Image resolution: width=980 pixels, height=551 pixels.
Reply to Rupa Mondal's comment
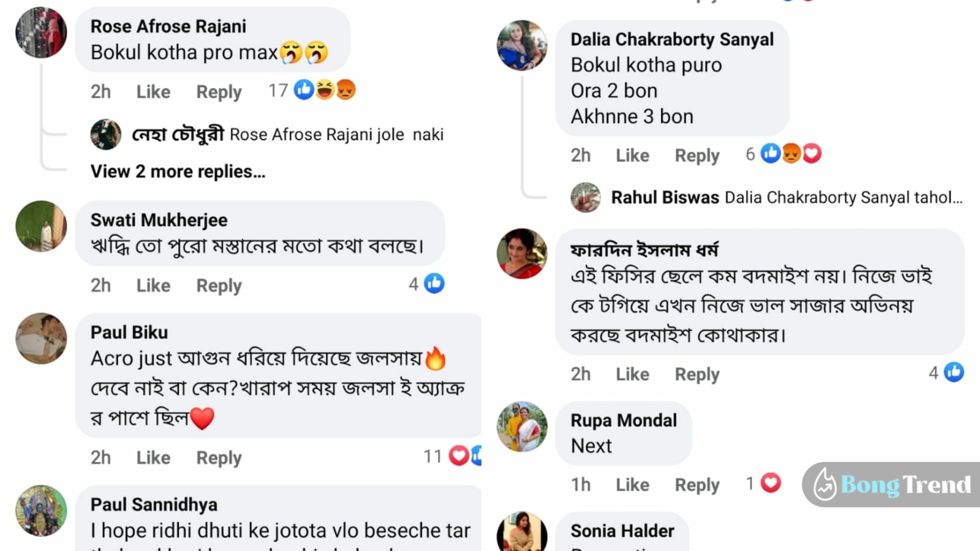click(697, 485)
